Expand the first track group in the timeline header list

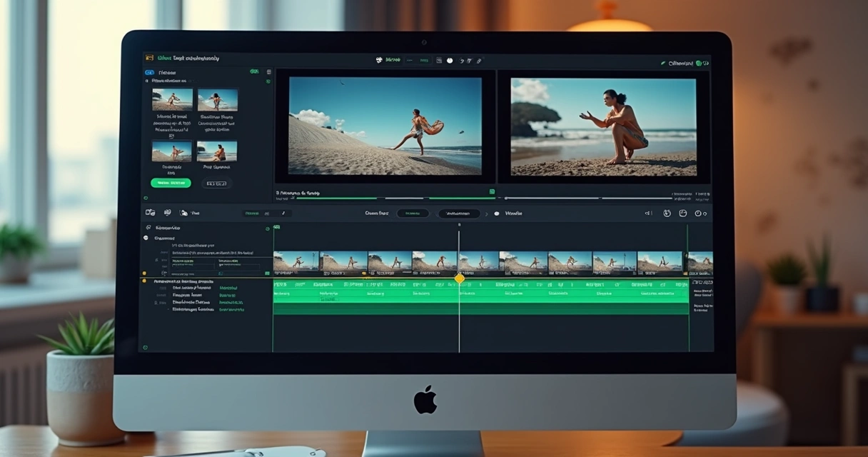[x=148, y=228]
